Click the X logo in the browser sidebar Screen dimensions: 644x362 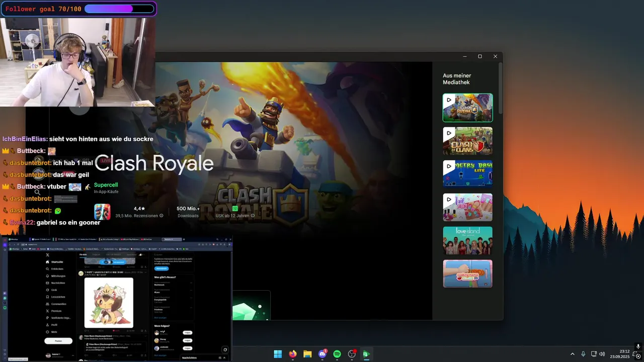click(x=47, y=255)
